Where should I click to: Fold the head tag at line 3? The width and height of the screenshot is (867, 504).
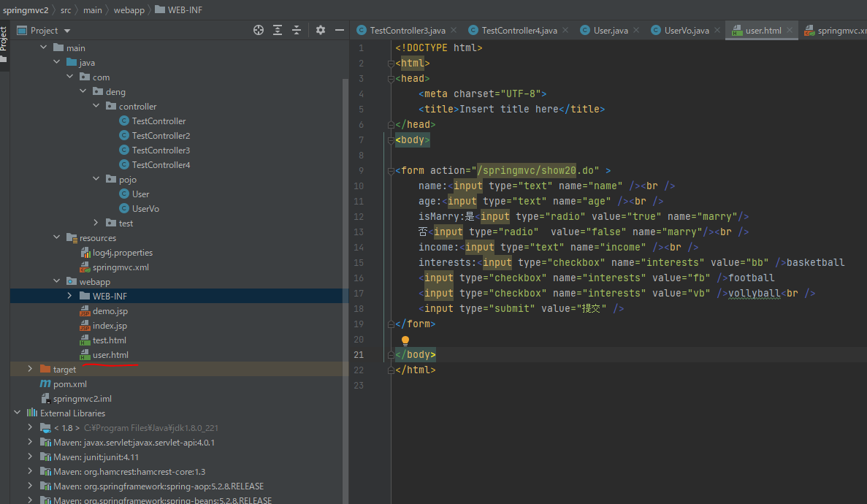point(391,79)
